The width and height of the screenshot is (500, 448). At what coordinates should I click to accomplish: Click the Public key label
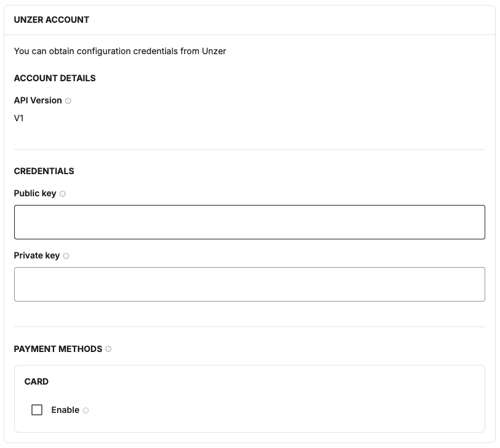pyautogui.click(x=35, y=193)
